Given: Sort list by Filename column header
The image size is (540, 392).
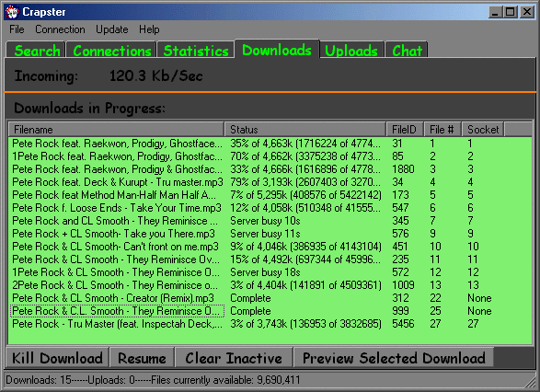Looking at the screenshot, I should 117,130.
